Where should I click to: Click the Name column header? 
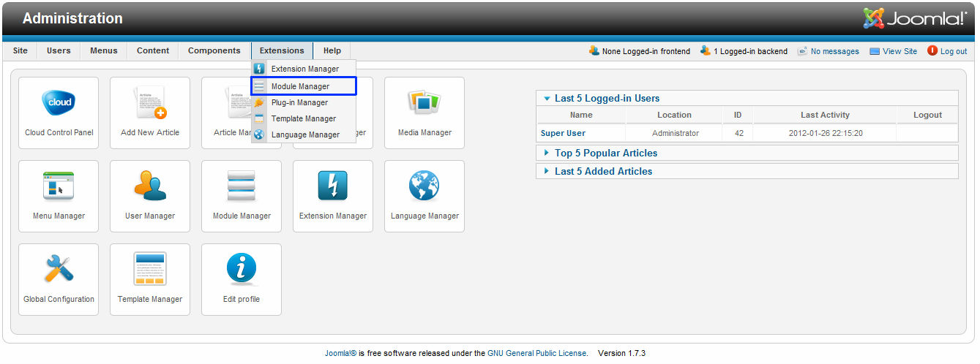tap(581, 115)
